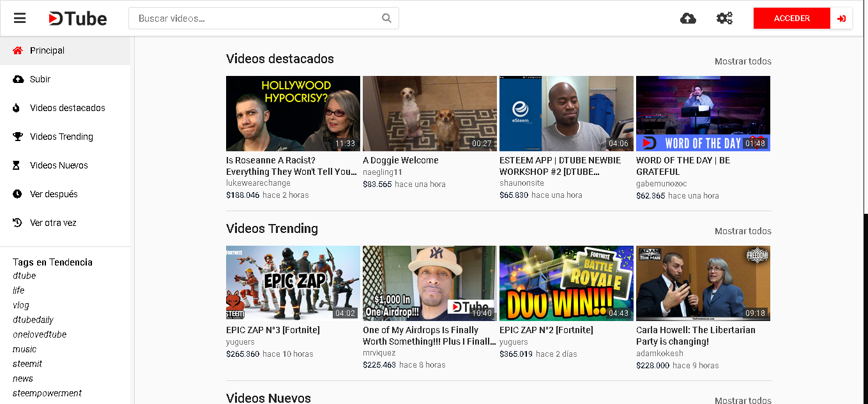Click title WORD OF THE DAY | BE GRATEFUL
The height and width of the screenshot is (404, 868).
tap(683, 166)
